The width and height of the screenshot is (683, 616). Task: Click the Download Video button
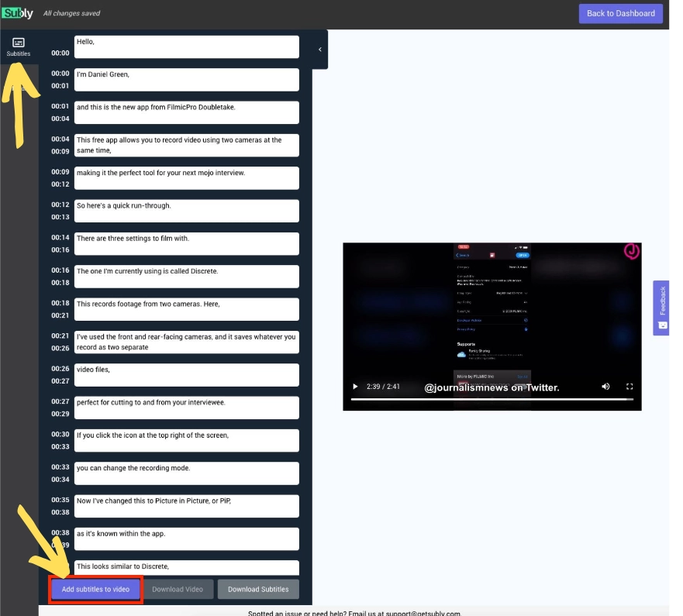point(178,589)
